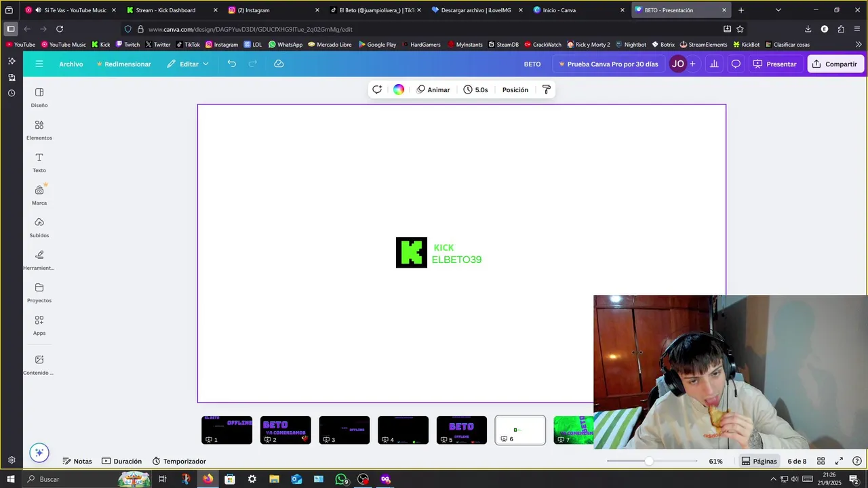Screen dimensions: 868x488
Task: Switch to the Si Te Vas YouTube Music tab
Action: click(71, 10)
